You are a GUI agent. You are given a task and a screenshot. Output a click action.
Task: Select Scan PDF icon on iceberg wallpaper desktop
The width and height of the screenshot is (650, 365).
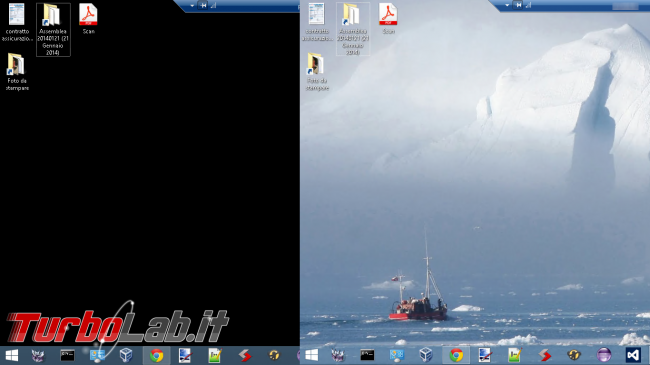coord(388,19)
